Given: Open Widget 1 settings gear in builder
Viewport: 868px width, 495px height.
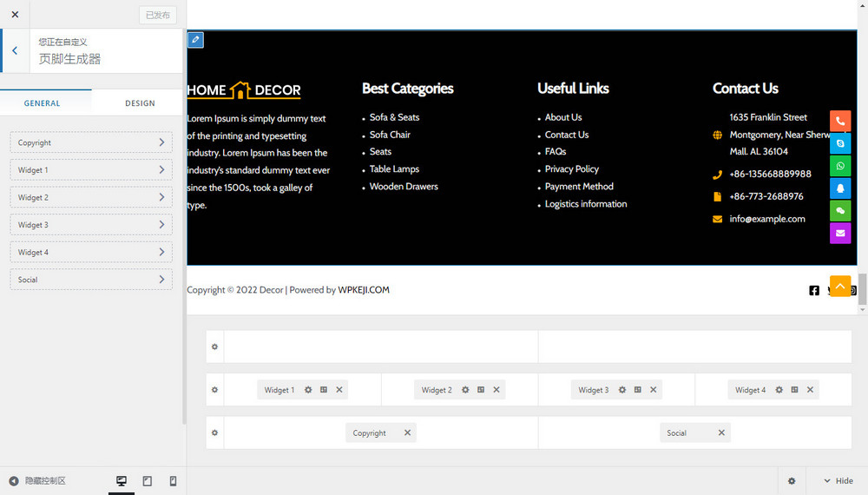Looking at the screenshot, I should pos(308,390).
